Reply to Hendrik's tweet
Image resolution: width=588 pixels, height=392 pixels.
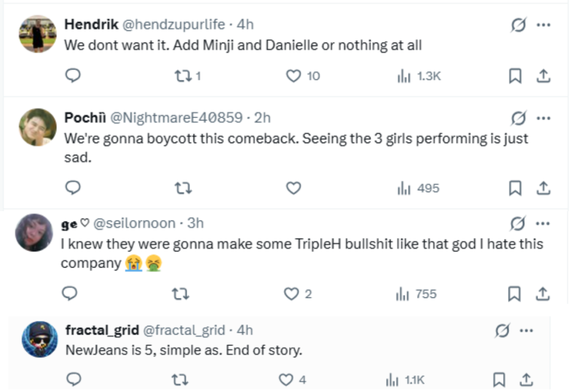click(73, 75)
